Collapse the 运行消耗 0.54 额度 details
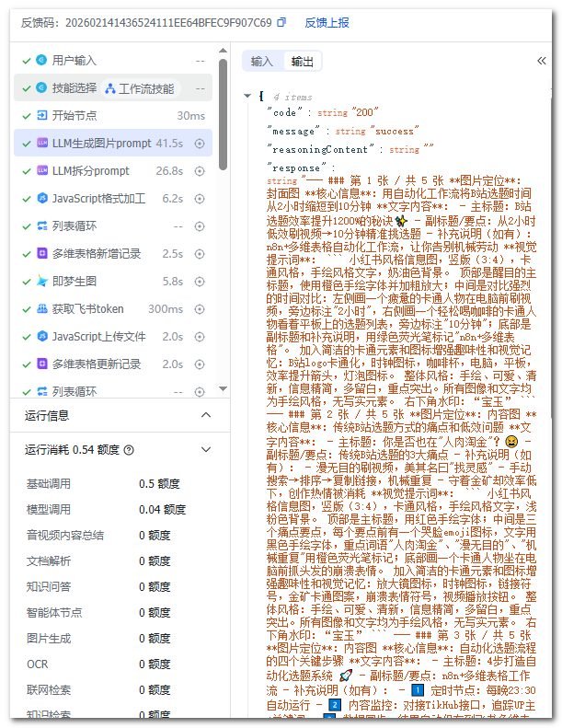The height and width of the screenshot is (728, 562). tap(206, 449)
